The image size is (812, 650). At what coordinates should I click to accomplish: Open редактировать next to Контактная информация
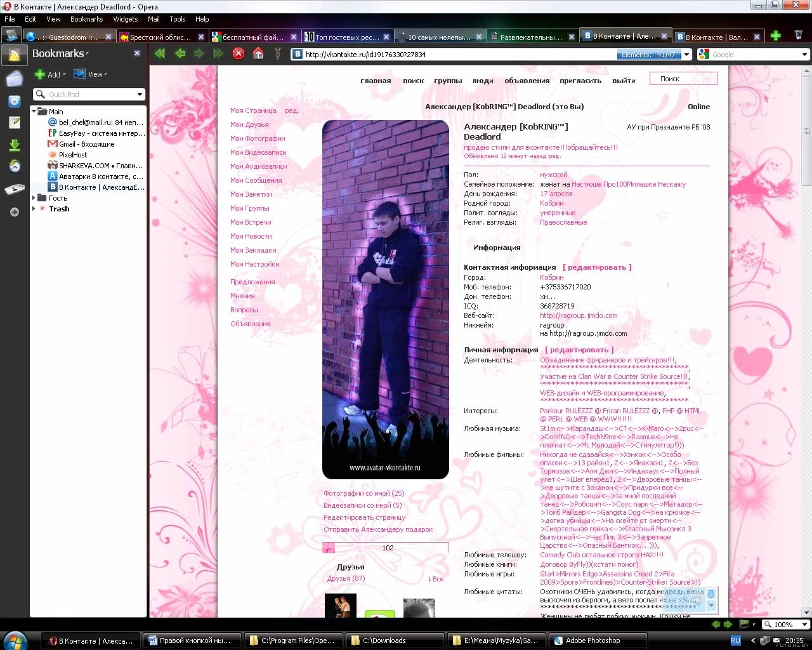(597, 267)
